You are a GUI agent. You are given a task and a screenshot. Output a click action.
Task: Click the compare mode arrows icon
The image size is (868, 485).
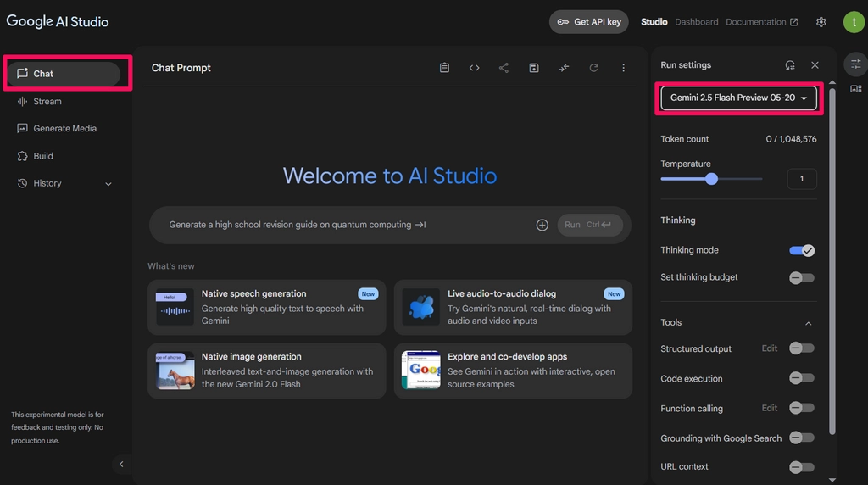[564, 68]
